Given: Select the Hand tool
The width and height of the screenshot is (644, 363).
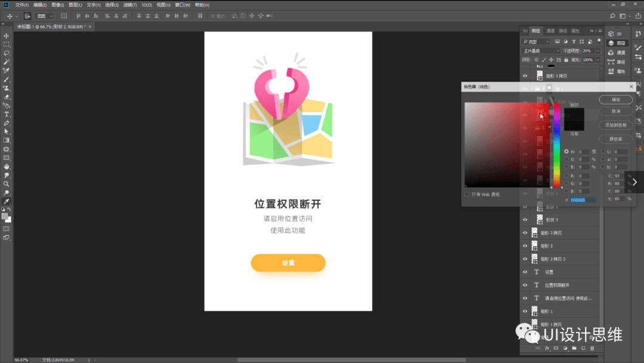Looking at the screenshot, I should 6,167.
